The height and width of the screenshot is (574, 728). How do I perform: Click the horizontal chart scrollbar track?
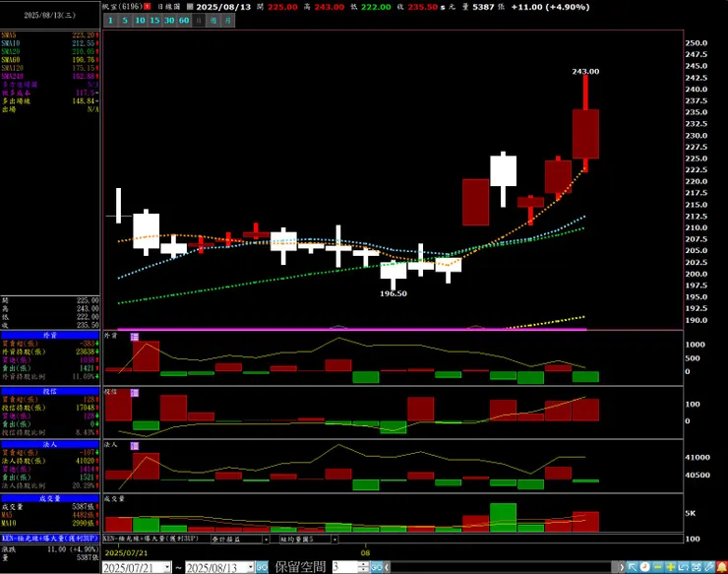pos(501,567)
